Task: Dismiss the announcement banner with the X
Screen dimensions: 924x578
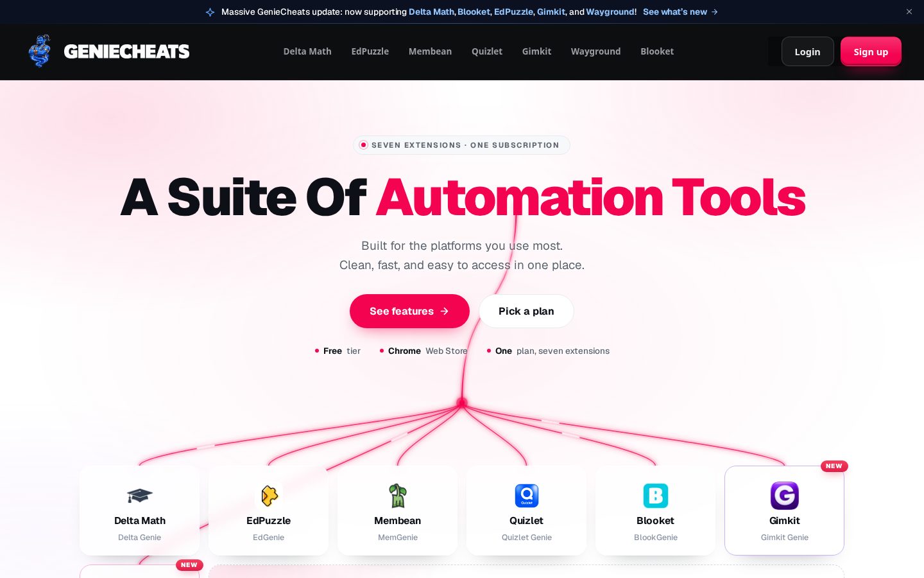Action: [x=909, y=12]
